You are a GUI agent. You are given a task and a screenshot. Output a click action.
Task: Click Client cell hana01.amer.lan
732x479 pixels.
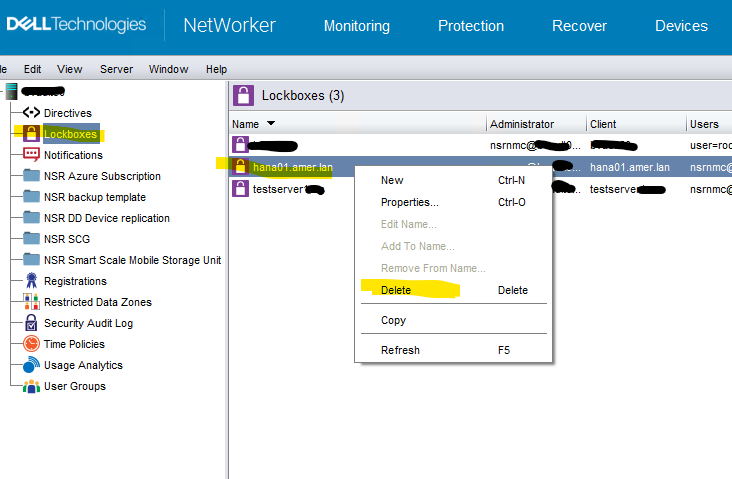(x=629, y=167)
